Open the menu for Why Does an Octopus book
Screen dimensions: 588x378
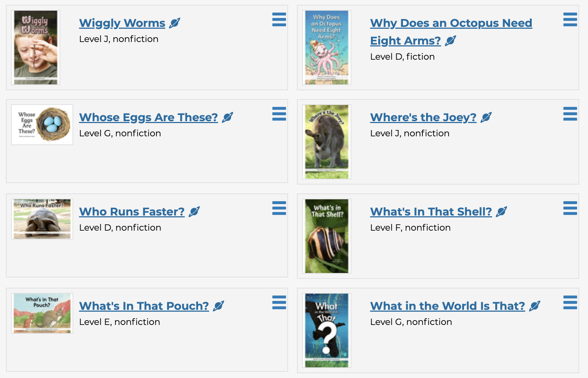570,20
